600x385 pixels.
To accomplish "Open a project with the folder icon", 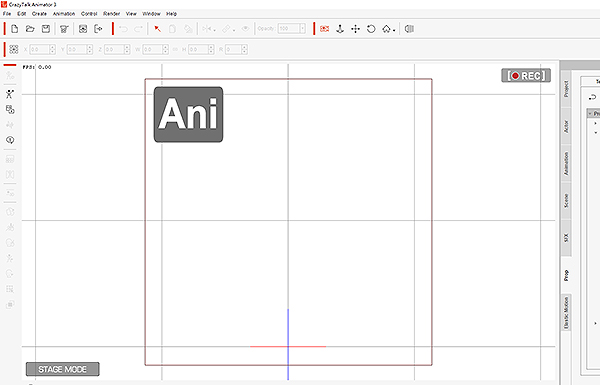I will [30, 29].
